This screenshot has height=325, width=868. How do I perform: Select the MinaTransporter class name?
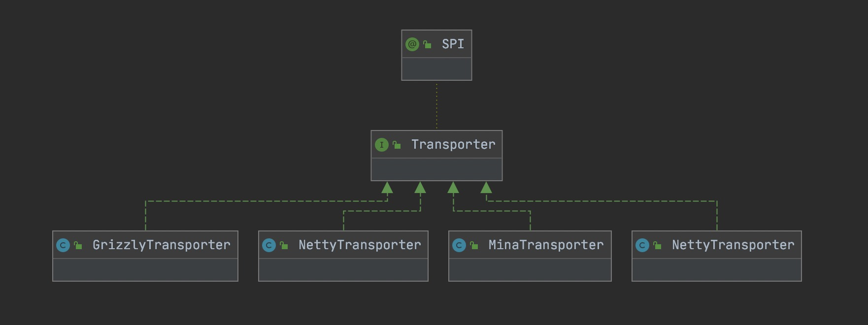[546, 245]
